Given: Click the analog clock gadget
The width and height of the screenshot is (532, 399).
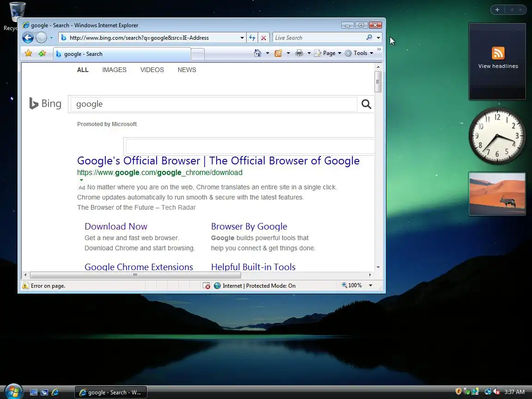Looking at the screenshot, I should coord(497,136).
